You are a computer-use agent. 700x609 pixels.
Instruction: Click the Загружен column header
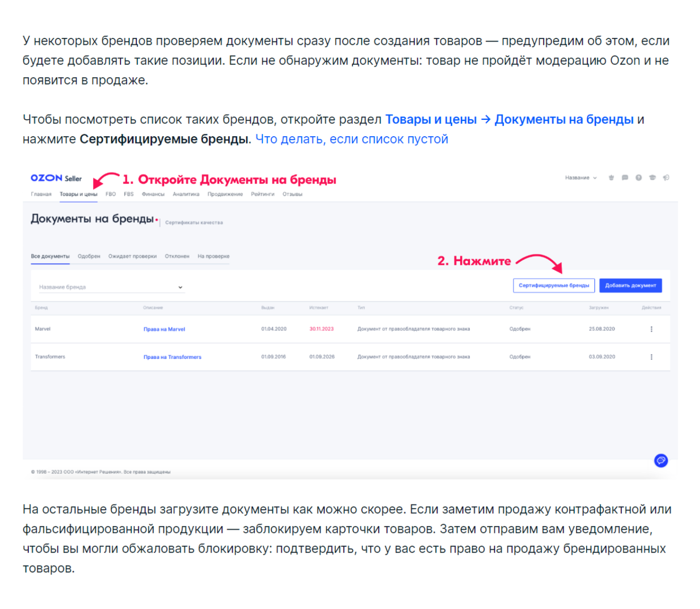pos(599,308)
